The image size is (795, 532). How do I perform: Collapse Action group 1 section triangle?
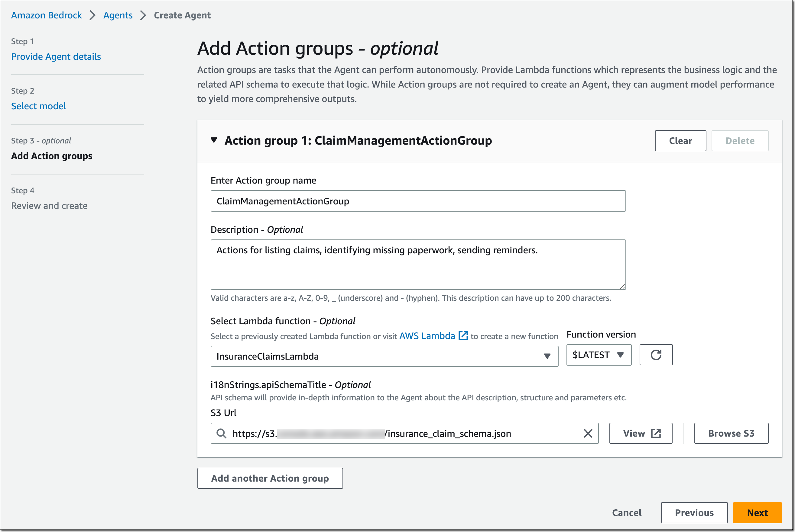pos(214,140)
